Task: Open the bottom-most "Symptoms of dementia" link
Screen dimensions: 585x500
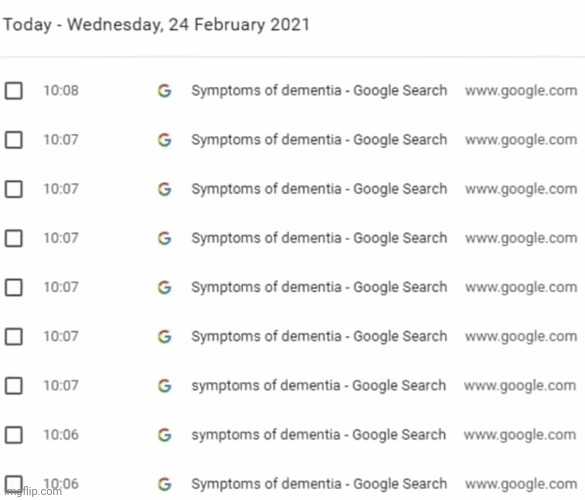Action: (x=319, y=484)
